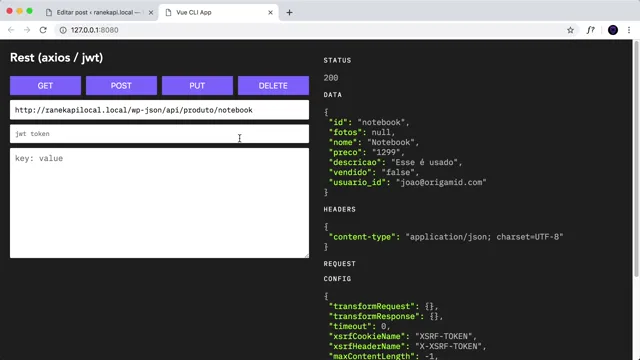Screen dimensions: 640x360
Task: Select the "preco": "1299" line
Action: tap(367, 152)
